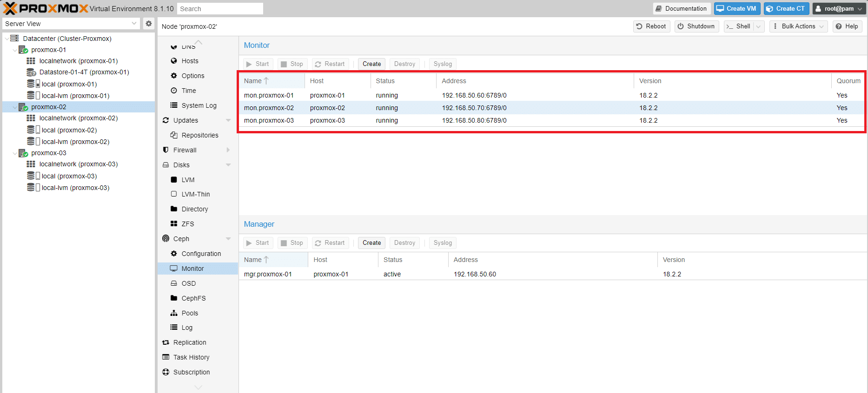Viewport: 868px width, 393px height.
Task: Click the Directory folder icon
Action: coord(174,209)
